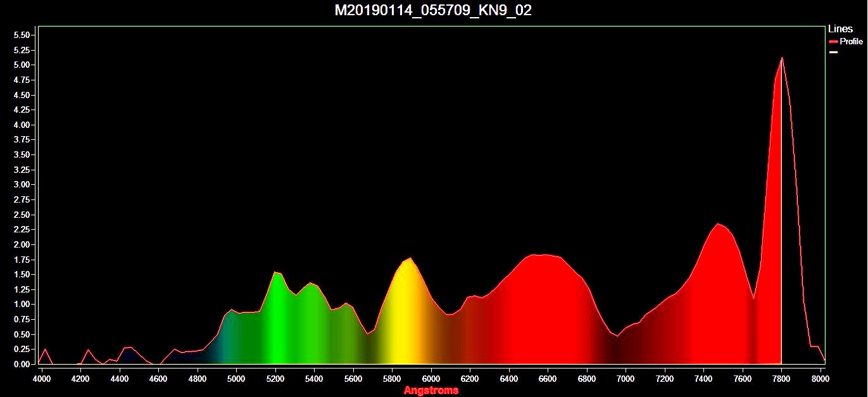Select the Profile legend label
The width and height of the screenshot is (868, 397).
coord(851,42)
